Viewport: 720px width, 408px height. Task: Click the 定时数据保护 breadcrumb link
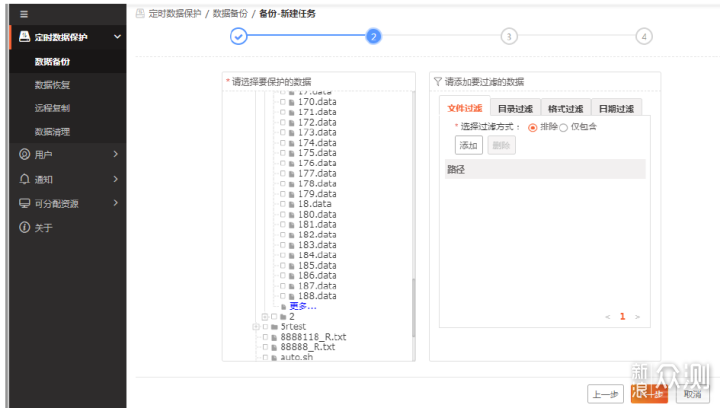point(175,14)
